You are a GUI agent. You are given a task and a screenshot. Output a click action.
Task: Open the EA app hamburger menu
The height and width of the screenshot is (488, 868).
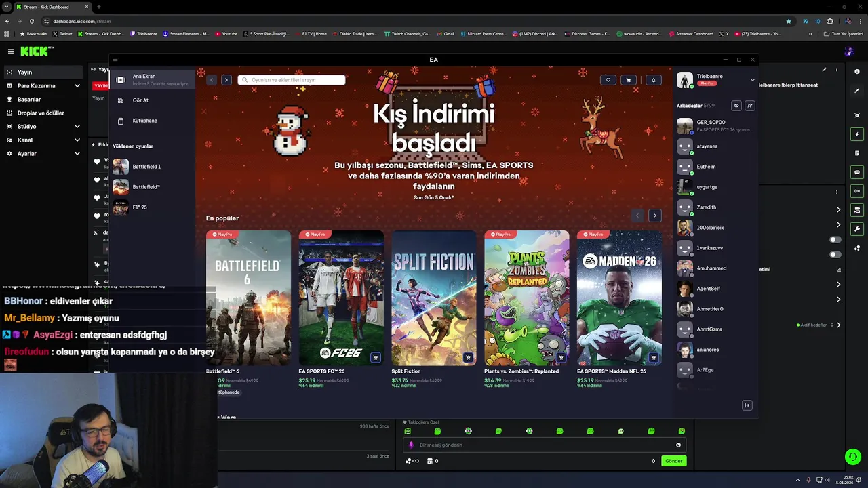point(115,60)
